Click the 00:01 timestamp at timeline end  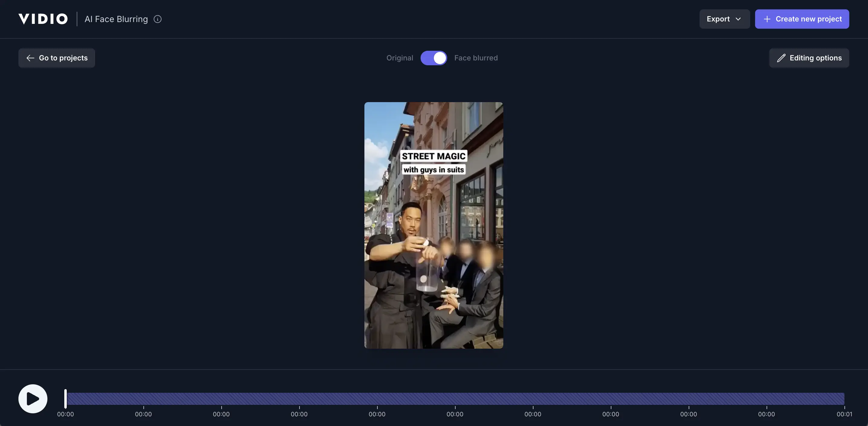(x=844, y=414)
